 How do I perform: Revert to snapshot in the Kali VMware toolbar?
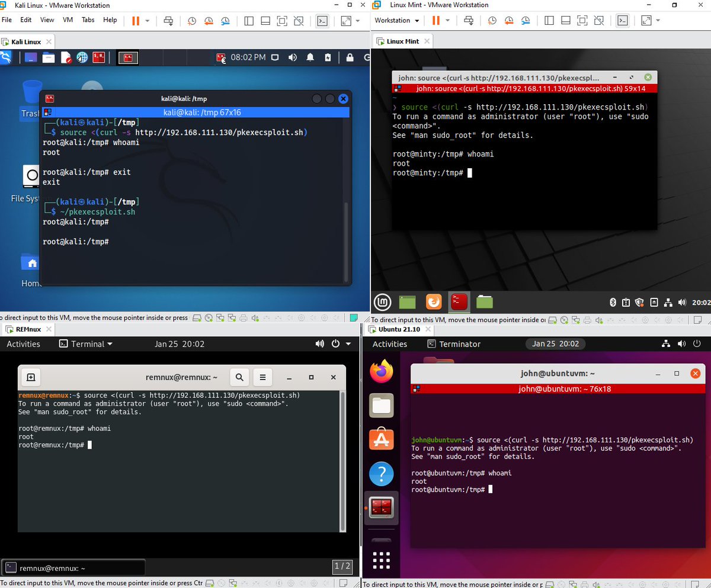[x=209, y=21]
